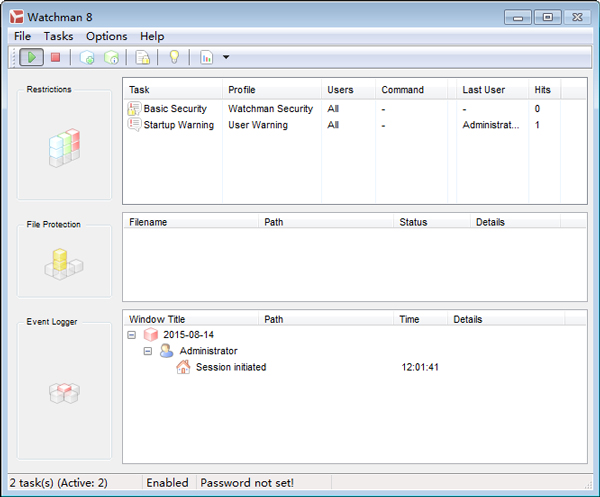Click the Watchman 8 title bar app icon
Screen dimensions: 600x497
point(16,17)
